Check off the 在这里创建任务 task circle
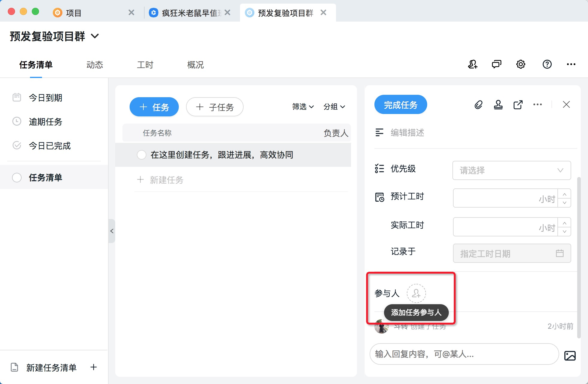588x384 pixels. point(141,155)
